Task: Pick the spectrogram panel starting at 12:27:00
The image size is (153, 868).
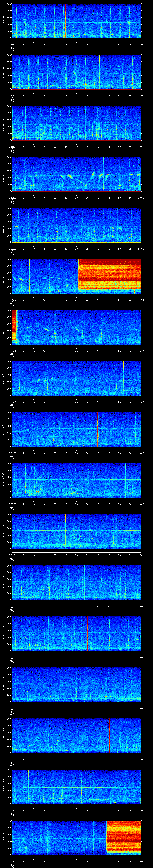Action: click(x=76, y=583)
